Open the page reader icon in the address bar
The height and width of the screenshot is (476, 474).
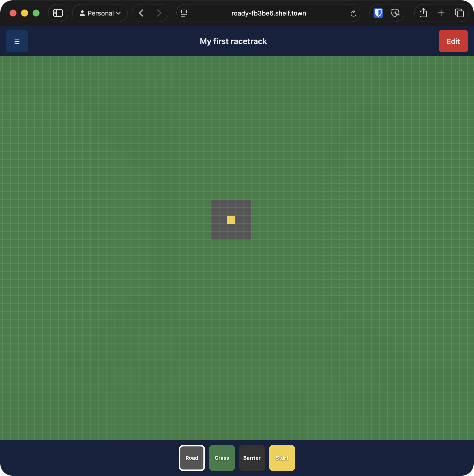pyautogui.click(x=184, y=13)
